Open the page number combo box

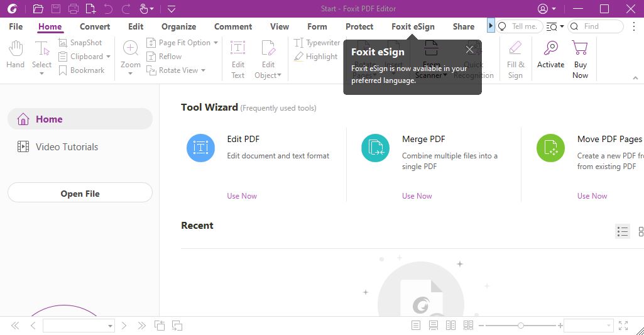point(79,326)
